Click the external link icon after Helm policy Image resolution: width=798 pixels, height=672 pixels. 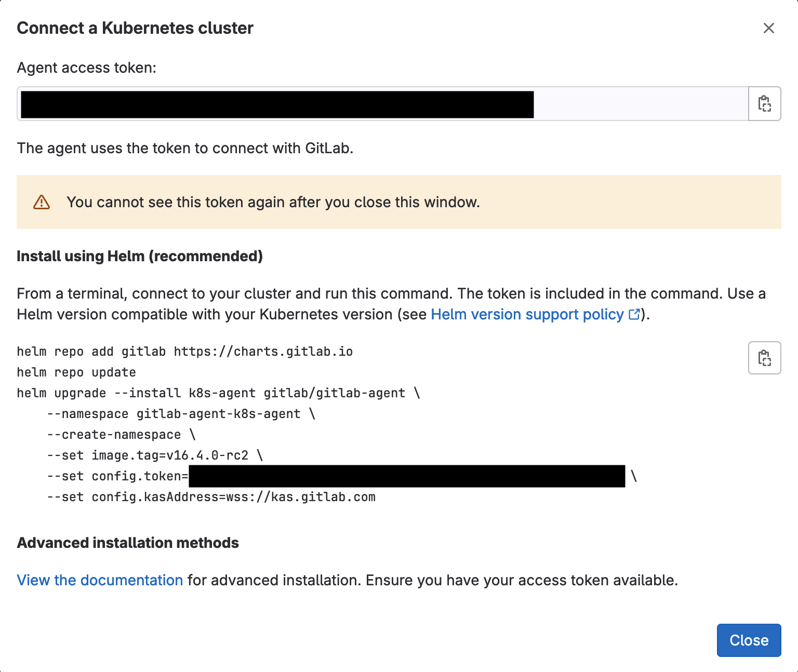click(634, 314)
